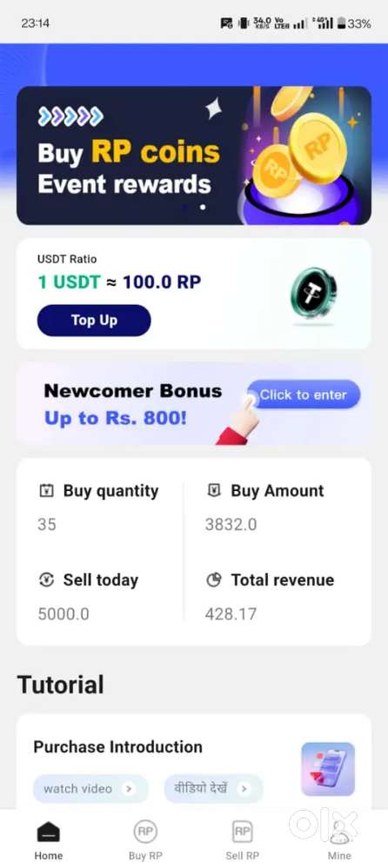Tap the Purchase Introduction phone illustration
Viewport: 388px width, 868px height.
(328, 769)
